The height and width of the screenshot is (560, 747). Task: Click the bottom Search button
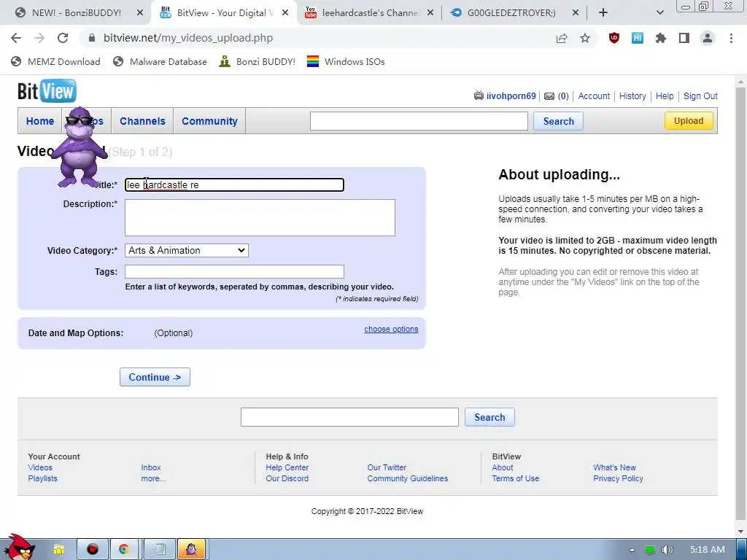[x=489, y=417]
